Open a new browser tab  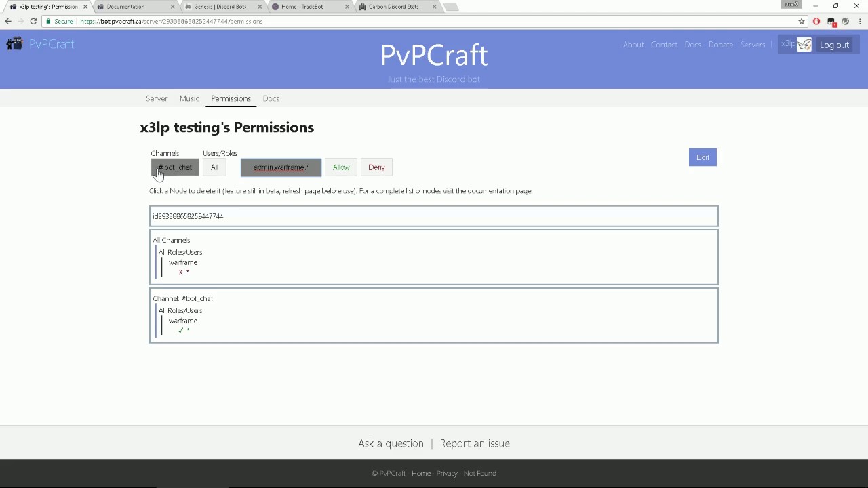(451, 7)
